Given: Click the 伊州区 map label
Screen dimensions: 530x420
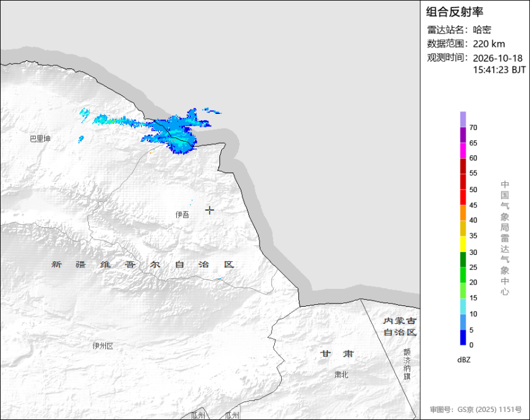Looking at the screenshot, I should click(103, 346).
